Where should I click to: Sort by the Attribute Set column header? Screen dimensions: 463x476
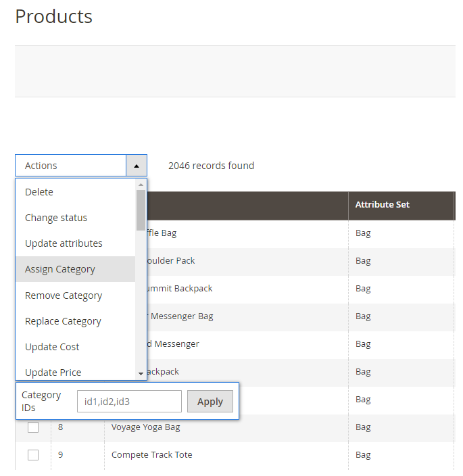(x=383, y=205)
